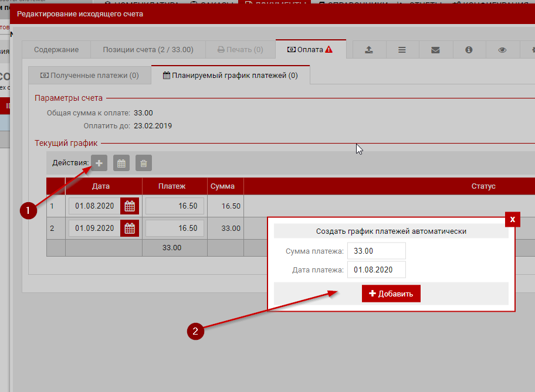Open the eye icon tab
Viewport: 535px width, 392px height.
(x=502, y=50)
